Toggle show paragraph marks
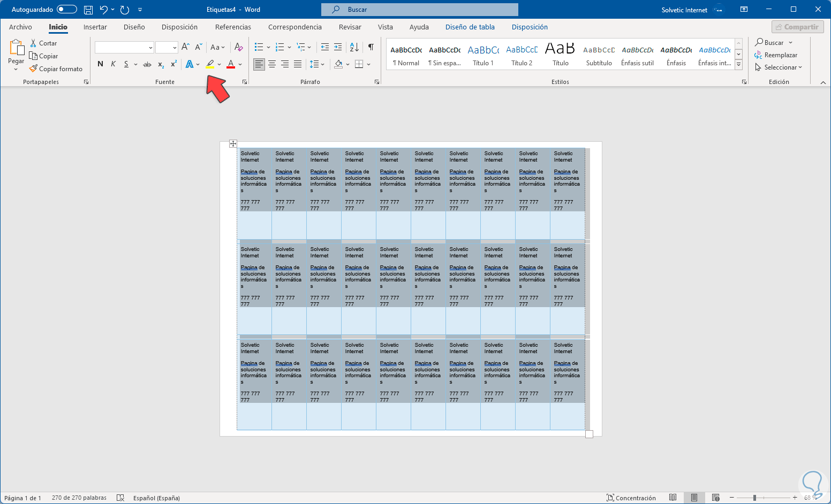This screenshot has width=831, height=504. [371, 47]
